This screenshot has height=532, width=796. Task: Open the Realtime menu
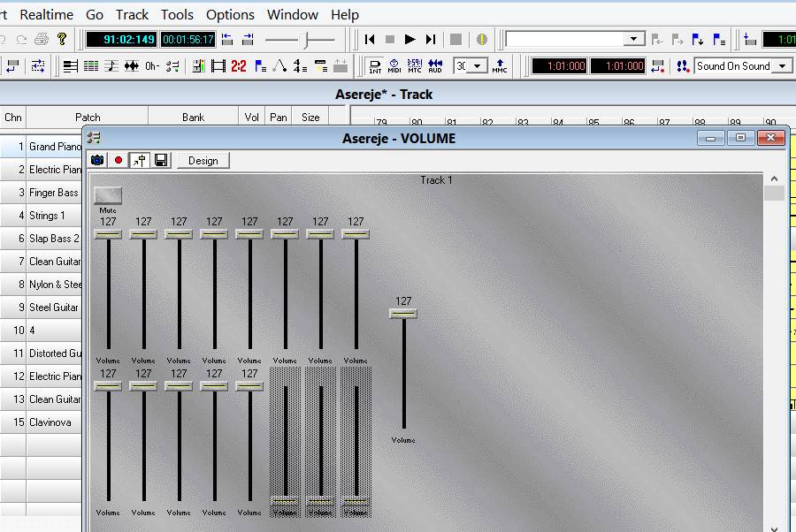click(46, 14)
